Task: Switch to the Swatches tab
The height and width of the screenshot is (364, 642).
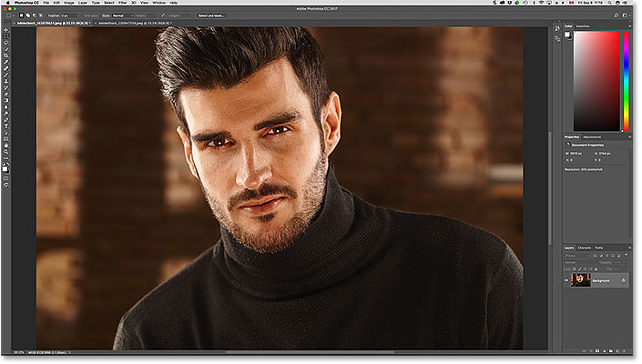Action: point(583,26)
